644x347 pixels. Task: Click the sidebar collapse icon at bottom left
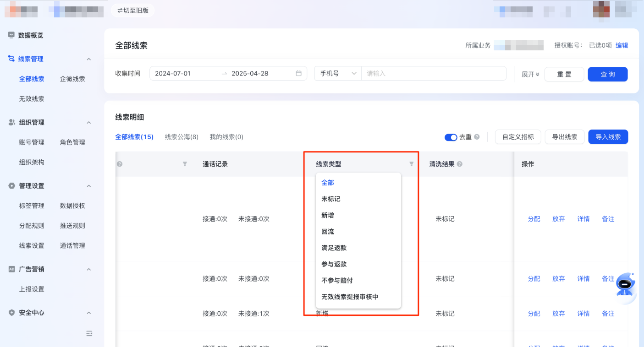[89, 334]
